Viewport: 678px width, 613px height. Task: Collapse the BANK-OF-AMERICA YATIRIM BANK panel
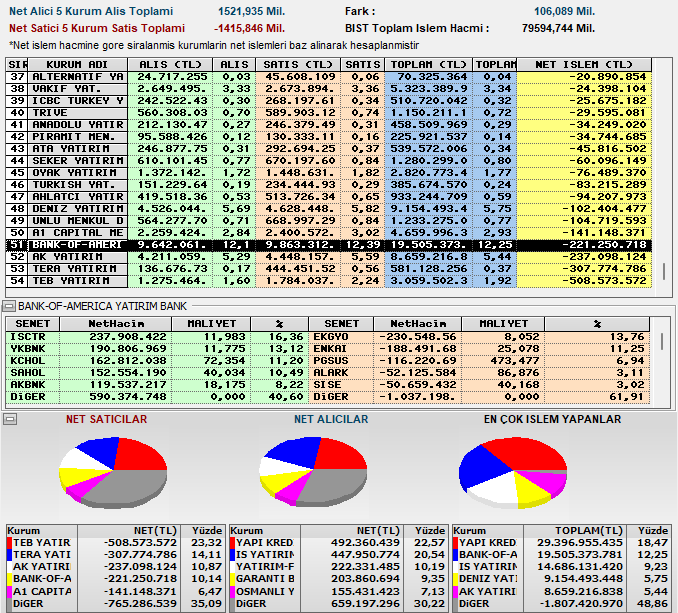click(x=9, y=306)
